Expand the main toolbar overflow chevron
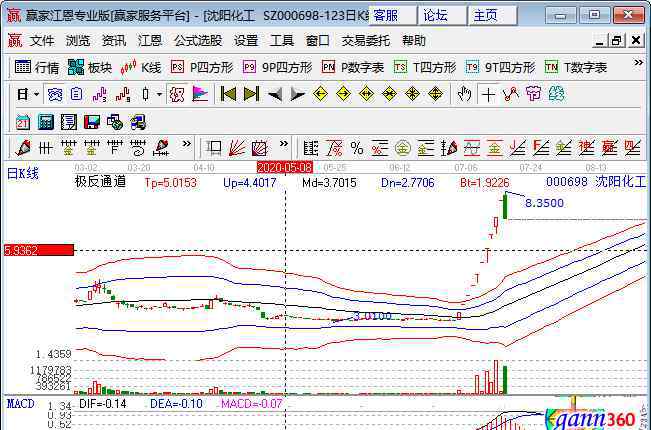651x430 pixels. [x=638, y=63]
